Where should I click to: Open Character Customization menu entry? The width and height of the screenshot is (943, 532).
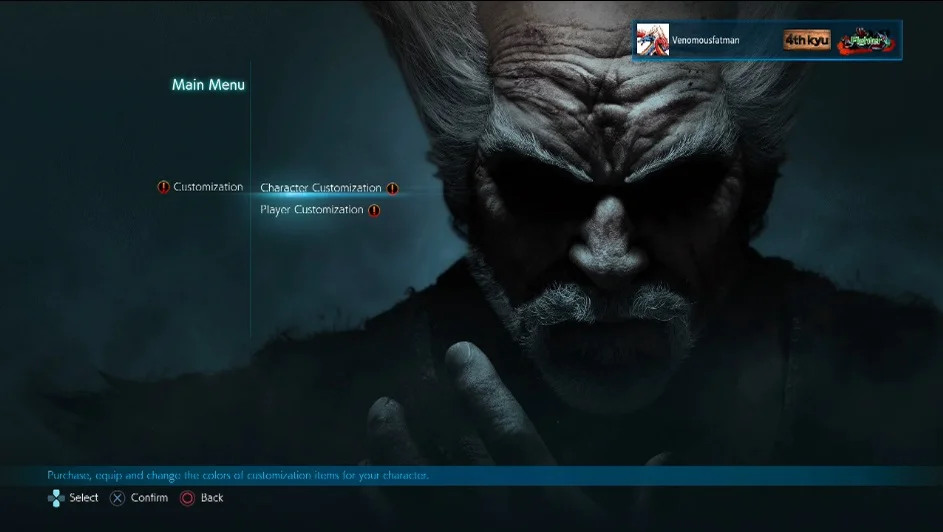tap(321, 188)
